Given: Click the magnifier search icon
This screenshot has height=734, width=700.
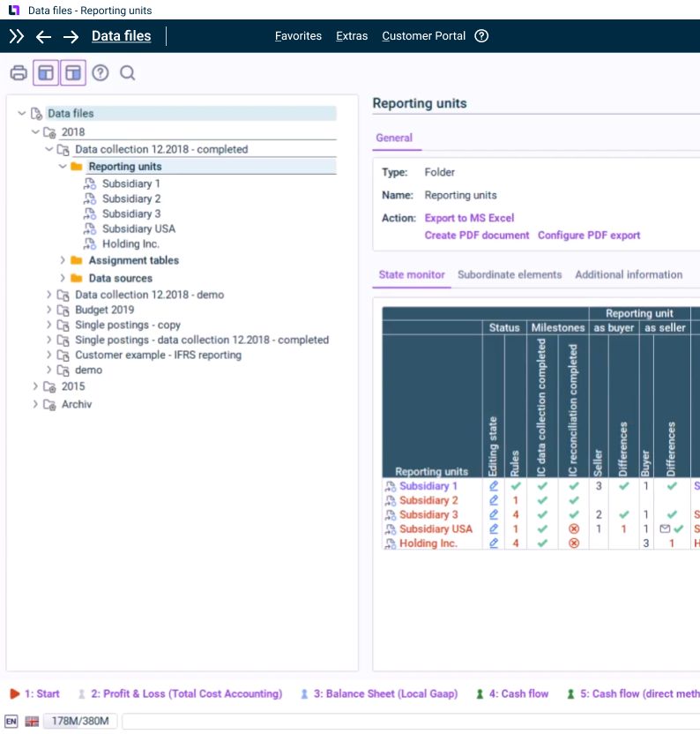Looking at the screenshot, I should click(128, 73).
